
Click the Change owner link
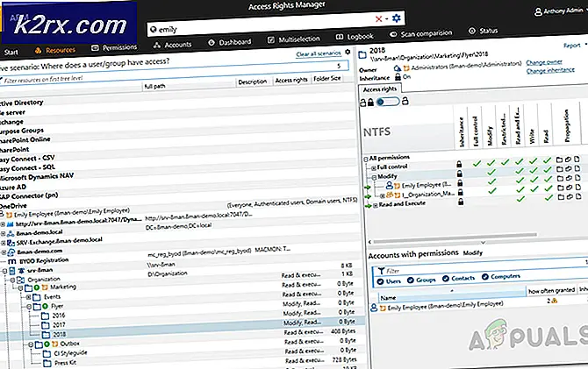[x=544, y=62]
